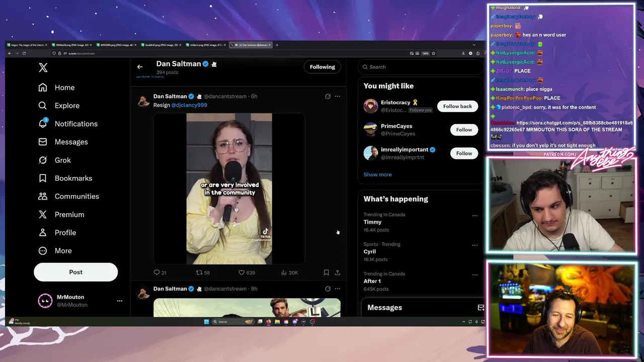Open the Cyril trending topic

(x=370, y=251)
